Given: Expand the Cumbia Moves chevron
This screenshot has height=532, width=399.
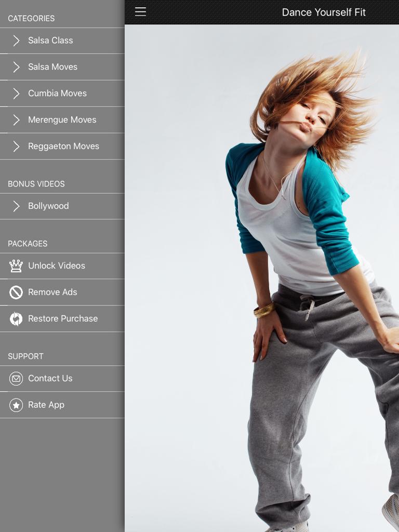Looking at the screenshot, I should 16,94.
